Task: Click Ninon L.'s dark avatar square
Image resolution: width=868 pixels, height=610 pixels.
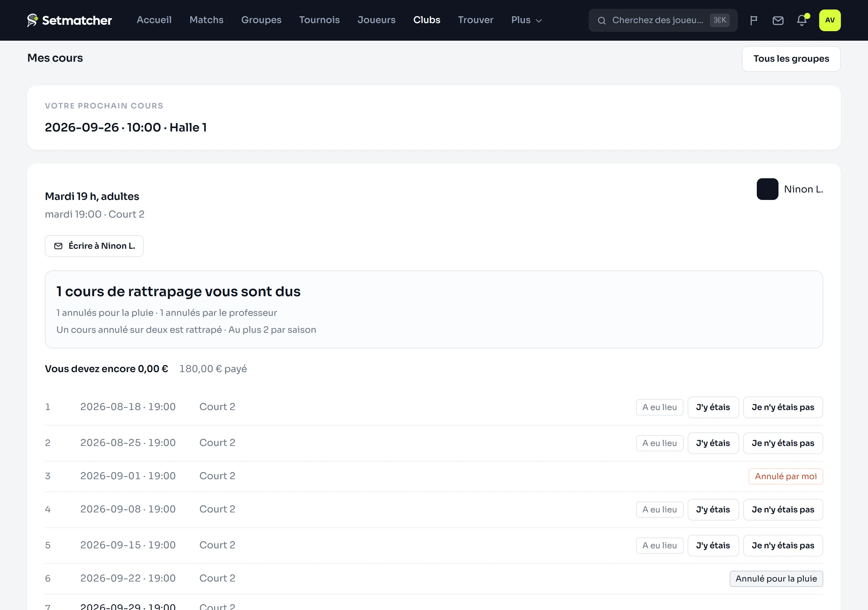Action: click(767, 189)
